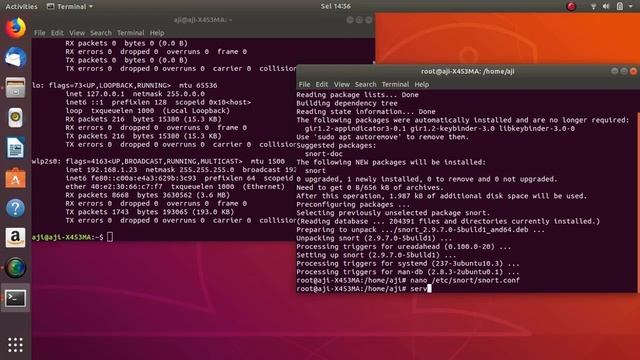Open the clock showing Sel 14:56
The image size is (640, 360).
[x=336, y=6]
